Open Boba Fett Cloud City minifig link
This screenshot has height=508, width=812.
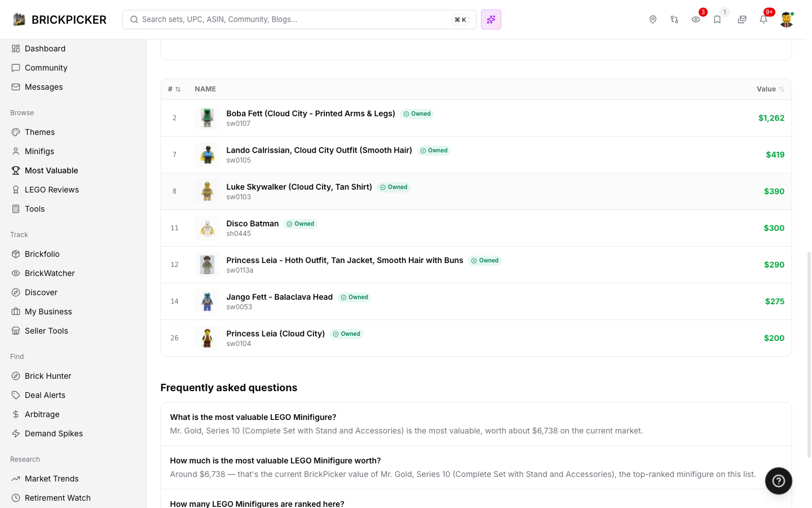[311, 113]
